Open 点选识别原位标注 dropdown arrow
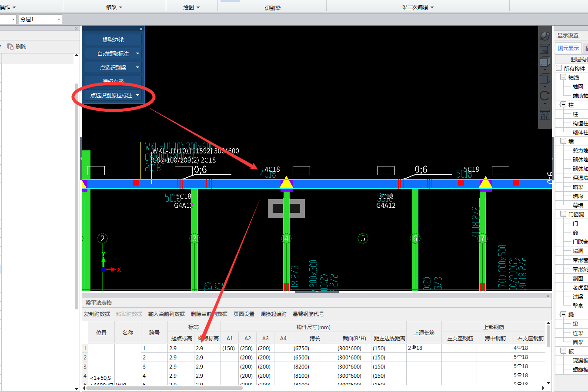The height and width of the screenshot is (392, 588). click(137, 95)
